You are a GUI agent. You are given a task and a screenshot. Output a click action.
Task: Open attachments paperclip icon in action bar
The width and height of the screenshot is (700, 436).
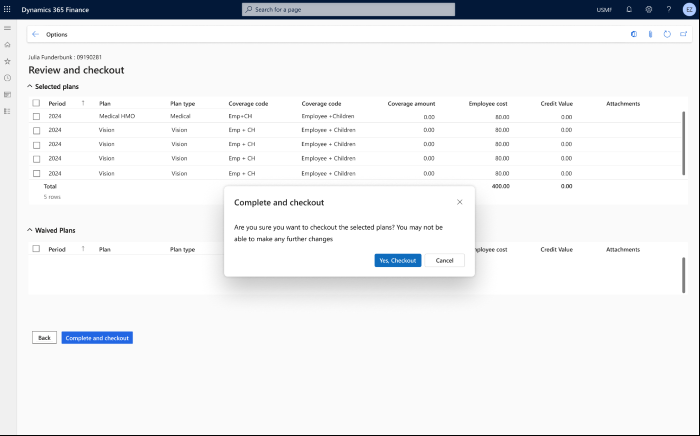(x=650, y=34)
